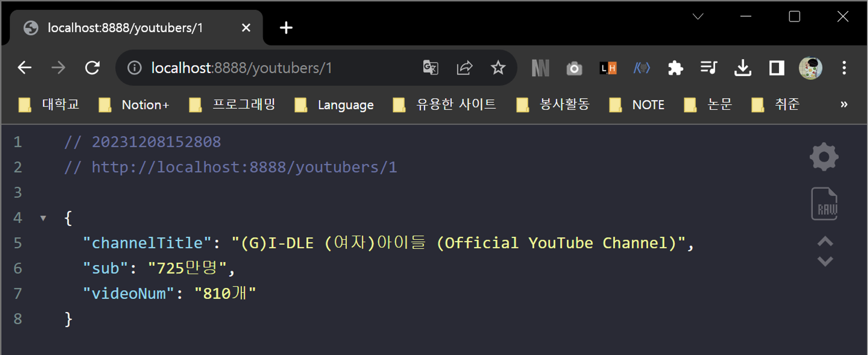868x355 pixels.
Task: View site information icon in address bar
Action: 135,68
